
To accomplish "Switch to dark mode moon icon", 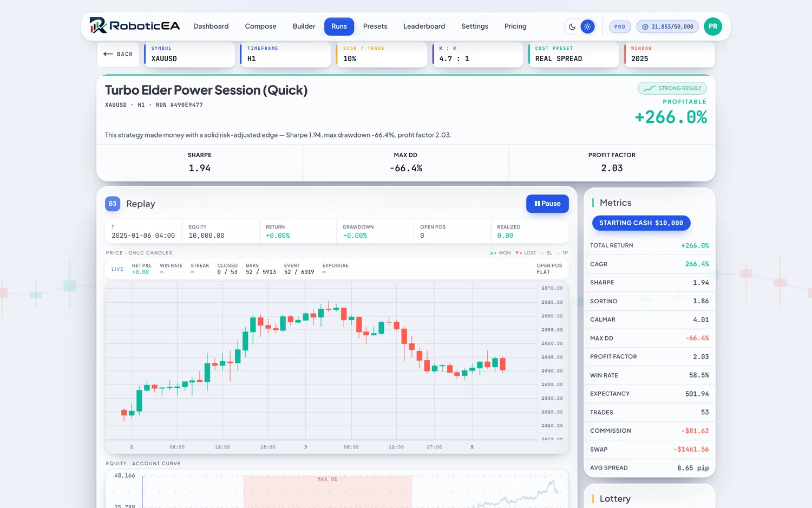I will pyautogui.click(x=572, y=27).
